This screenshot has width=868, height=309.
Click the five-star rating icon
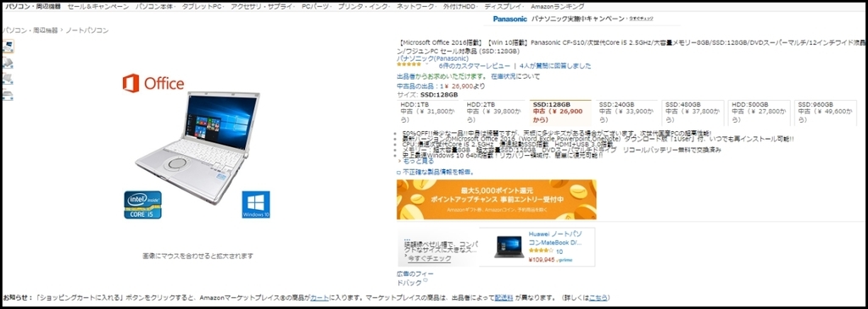[409, 65]
